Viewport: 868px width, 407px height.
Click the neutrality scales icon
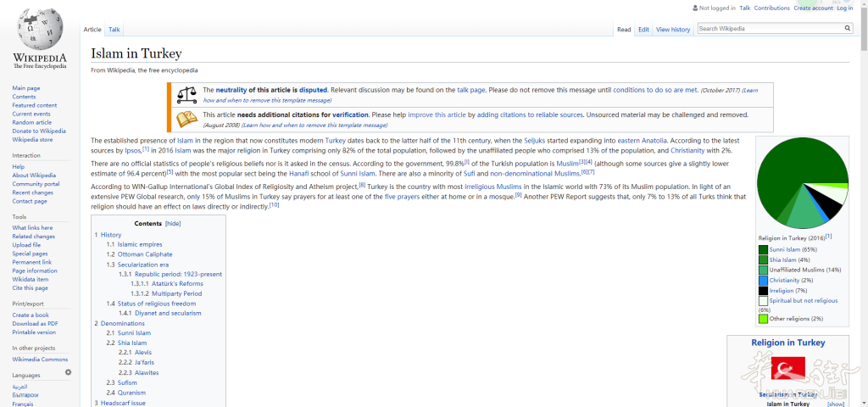coord(186,94)
